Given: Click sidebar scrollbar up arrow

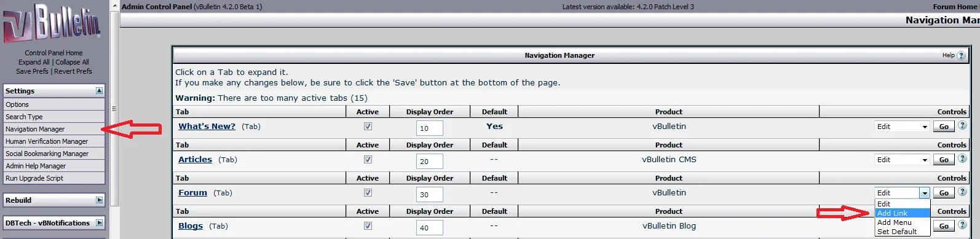Looking at the screenshot, I should tap(114, 5).
